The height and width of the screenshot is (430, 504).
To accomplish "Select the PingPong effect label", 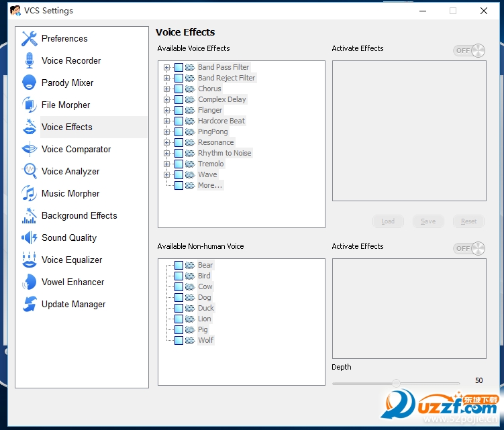I will [213, 131].
